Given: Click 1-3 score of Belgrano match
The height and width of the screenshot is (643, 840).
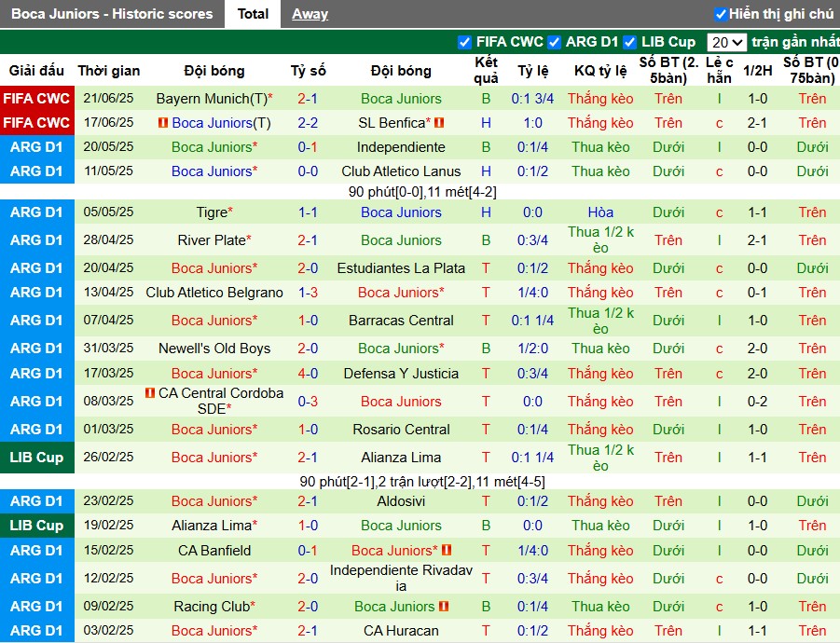Looking at the screenshot, I should tap(308, 293).
